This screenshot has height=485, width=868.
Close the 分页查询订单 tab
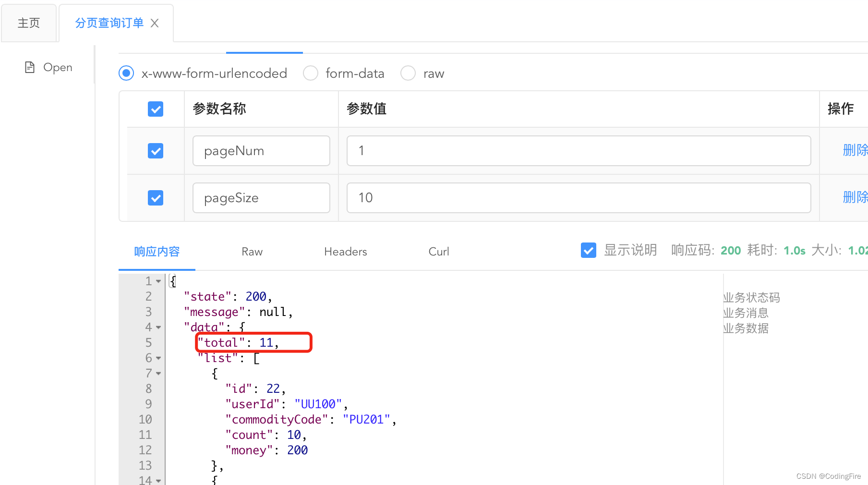click(155, 23)
